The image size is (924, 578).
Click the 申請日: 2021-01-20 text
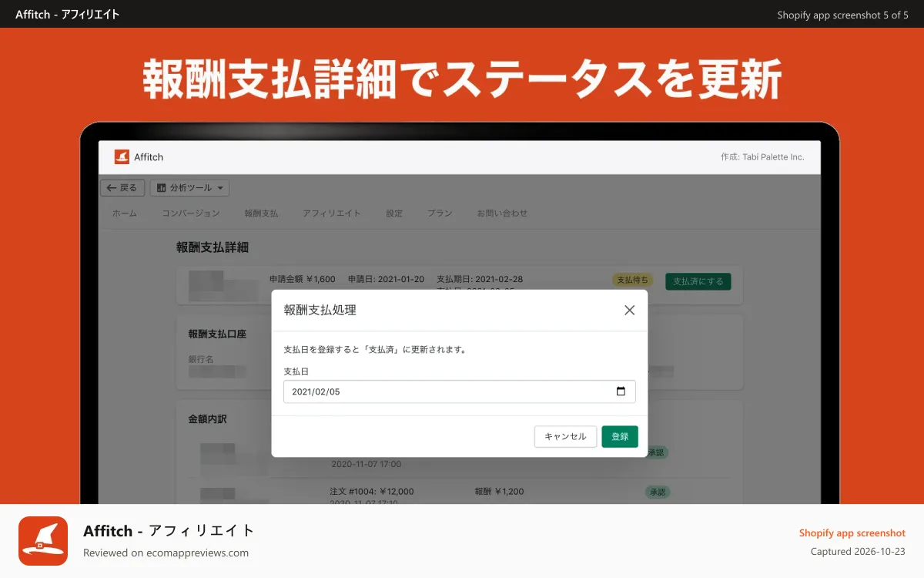[x=386, y=279]
